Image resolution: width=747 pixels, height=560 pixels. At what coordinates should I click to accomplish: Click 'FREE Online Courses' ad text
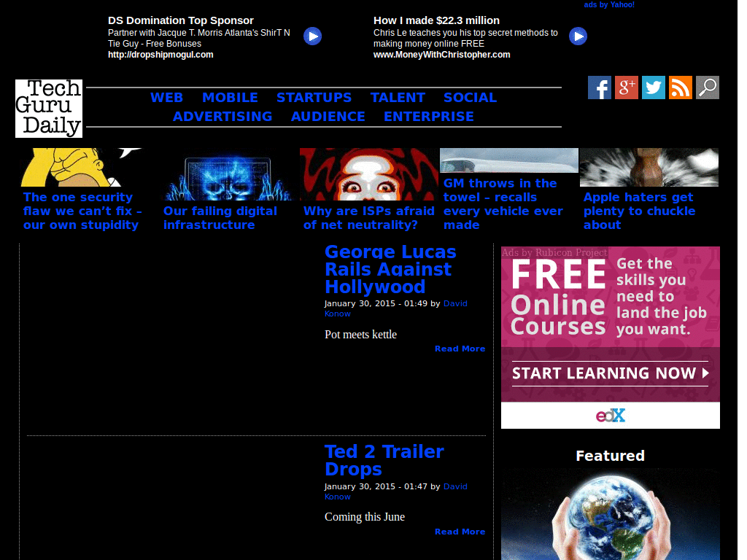click(558, 298)
